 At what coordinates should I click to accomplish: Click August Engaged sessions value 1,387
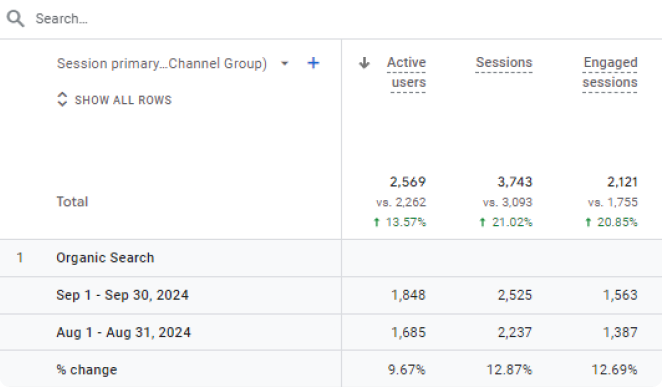(x=620, y=333)
